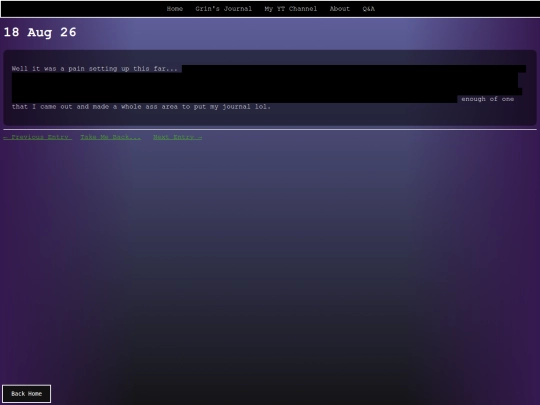This screenshot has height=405, width=540.
Task: Click the Back Home button
Action: (27, 394)
